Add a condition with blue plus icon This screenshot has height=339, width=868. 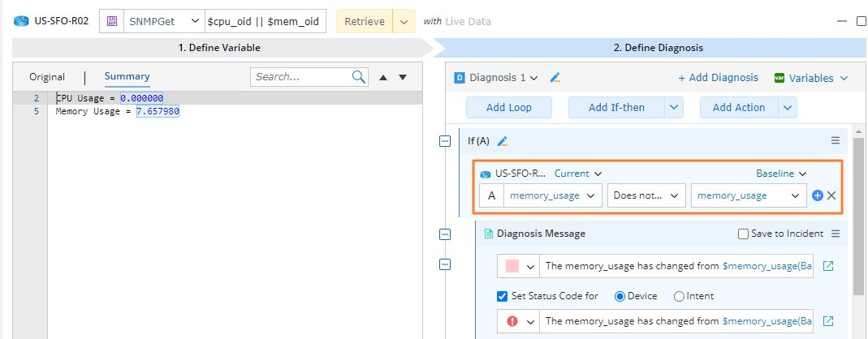point(818,195)
